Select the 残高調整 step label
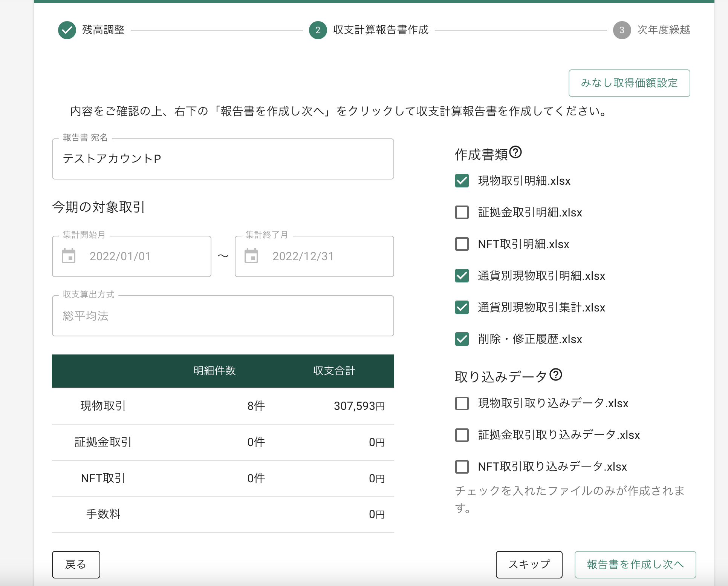Viewport: 728px width, 586px height. 102,30
